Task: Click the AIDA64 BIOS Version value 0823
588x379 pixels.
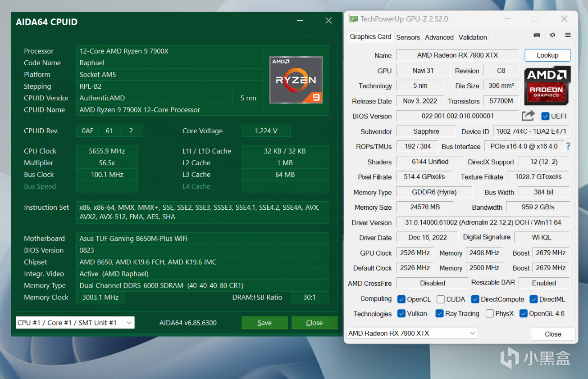Action: (202, 250)
